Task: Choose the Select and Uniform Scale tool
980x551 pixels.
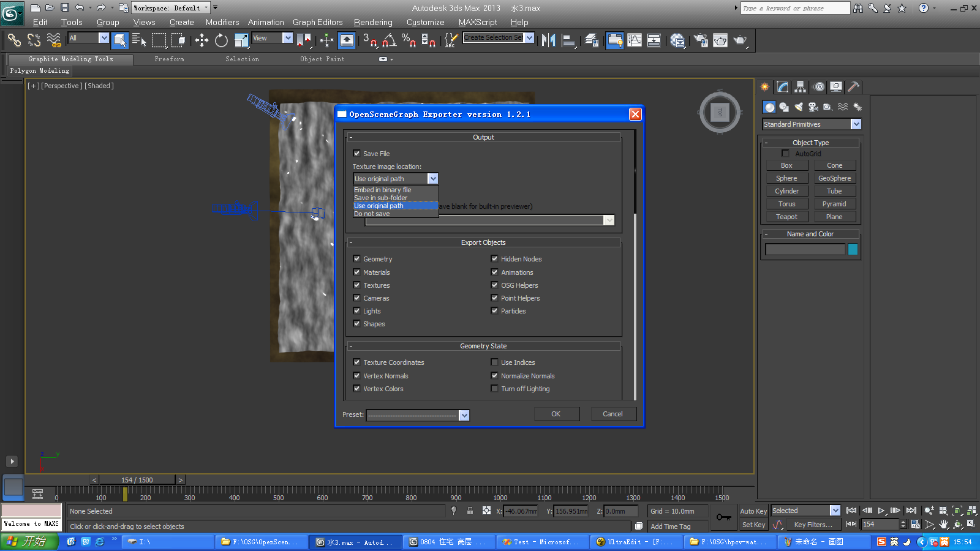Action: [241, 40]
